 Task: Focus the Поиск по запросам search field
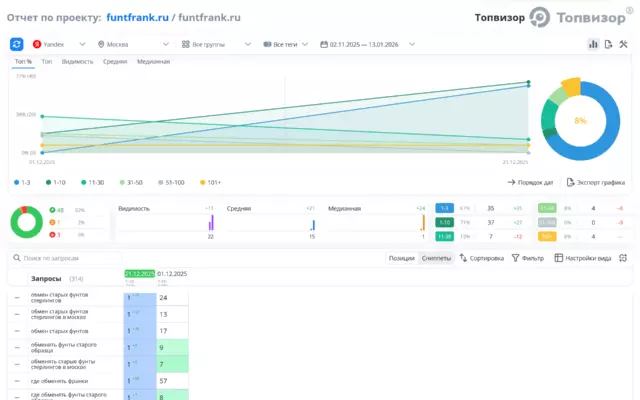(67, 258)
